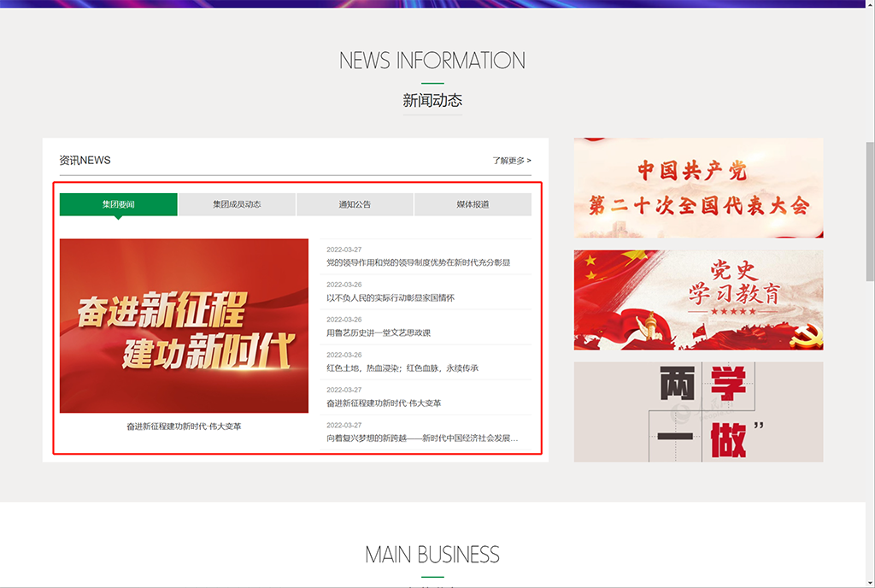Open article 党的领导作用和党的领导制度优势在新时代充分彰显
The height and width of the screenshot is (588, 875).
click(418, 262)
